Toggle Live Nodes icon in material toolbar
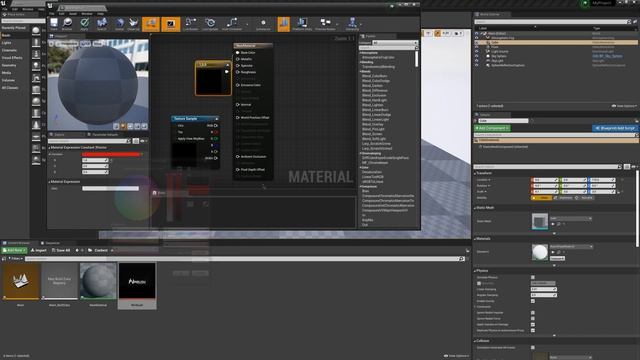Viewport: 640px width, 360px height. pos(190,23)
